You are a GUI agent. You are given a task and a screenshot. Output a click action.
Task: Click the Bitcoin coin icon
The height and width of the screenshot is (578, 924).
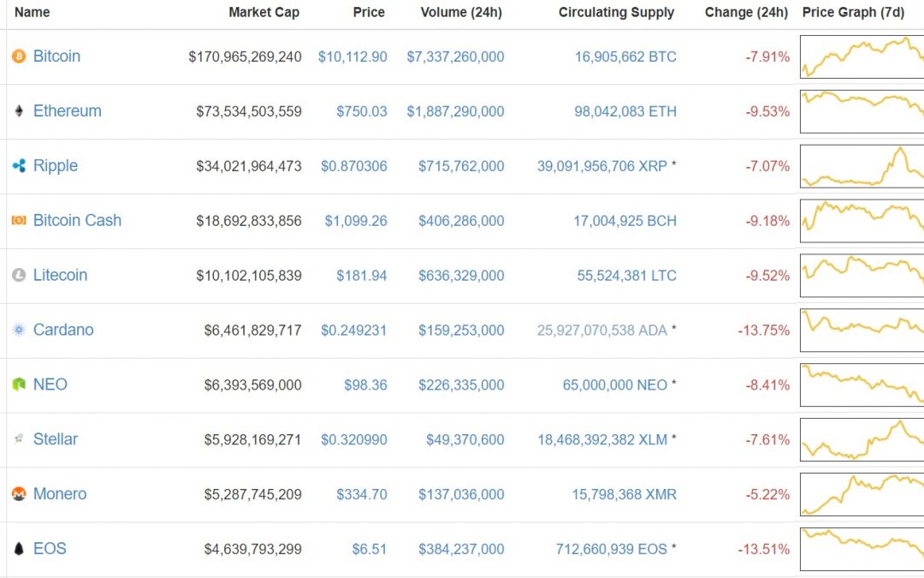17,56
